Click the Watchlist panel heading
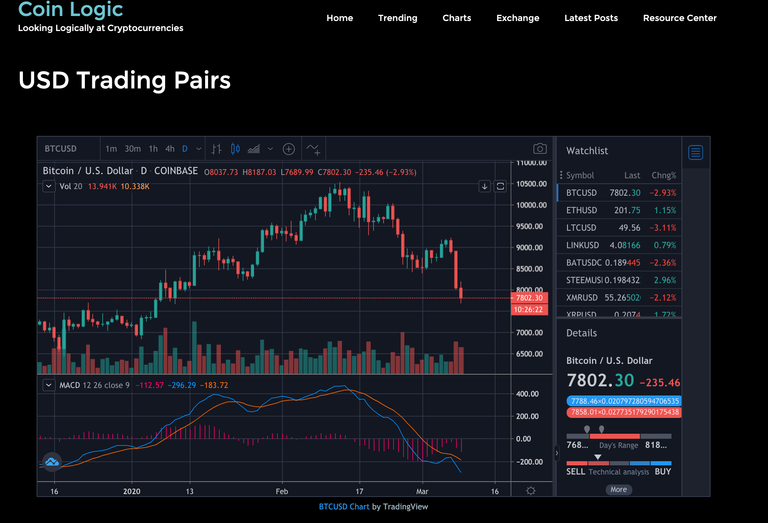768x523 pixels. pyautogui.click(x=587, y=151)
